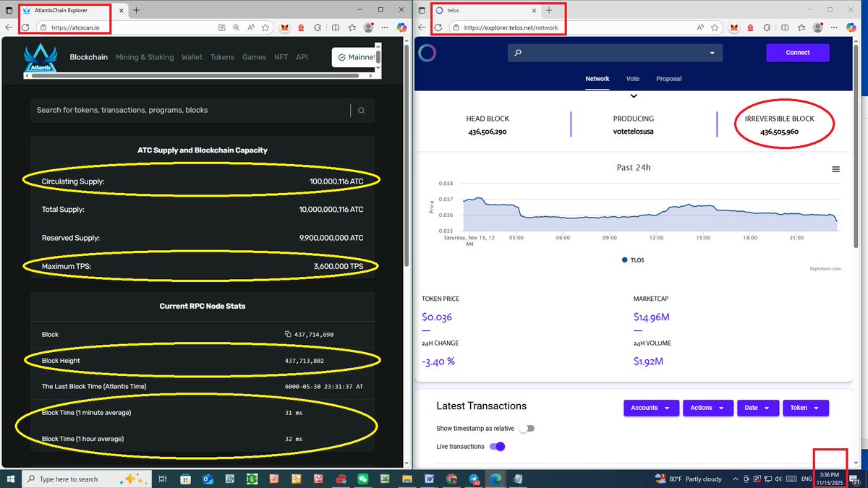Click the search magnifier icon on atcscan

tap(361, 110)
